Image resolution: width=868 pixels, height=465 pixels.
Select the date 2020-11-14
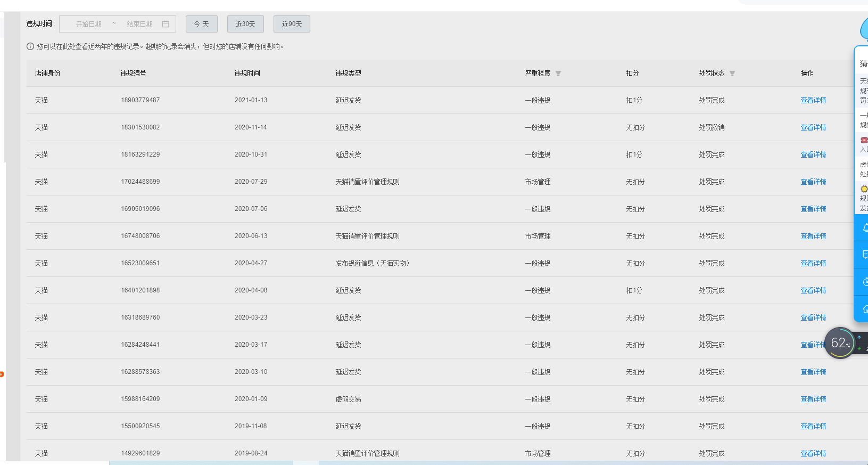tap(251, 127)
